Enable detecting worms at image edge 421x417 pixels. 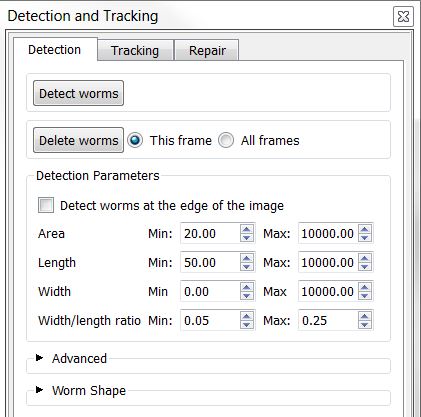(46, 205)
